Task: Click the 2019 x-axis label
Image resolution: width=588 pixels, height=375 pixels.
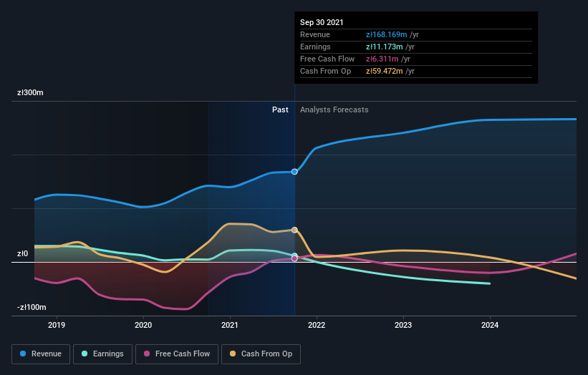Action: [x=57, y=325]
